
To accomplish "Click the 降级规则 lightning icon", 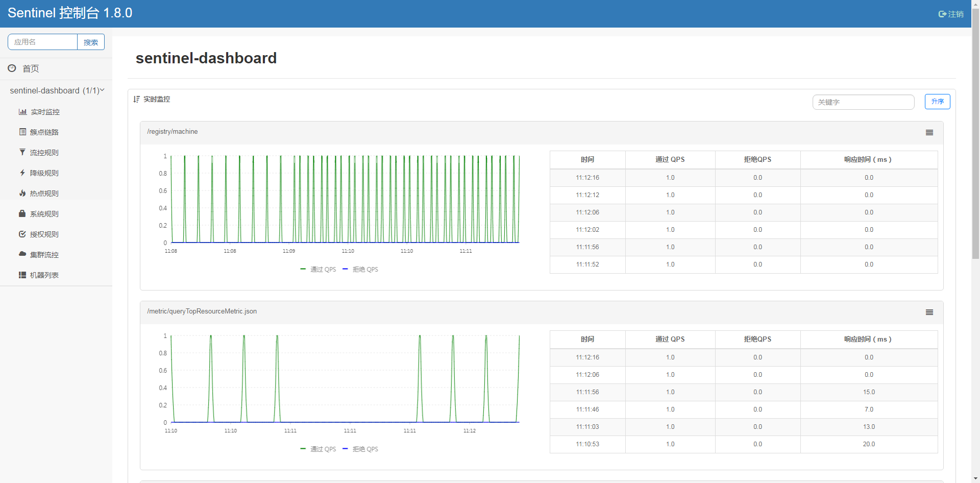I will click(22, 173).
